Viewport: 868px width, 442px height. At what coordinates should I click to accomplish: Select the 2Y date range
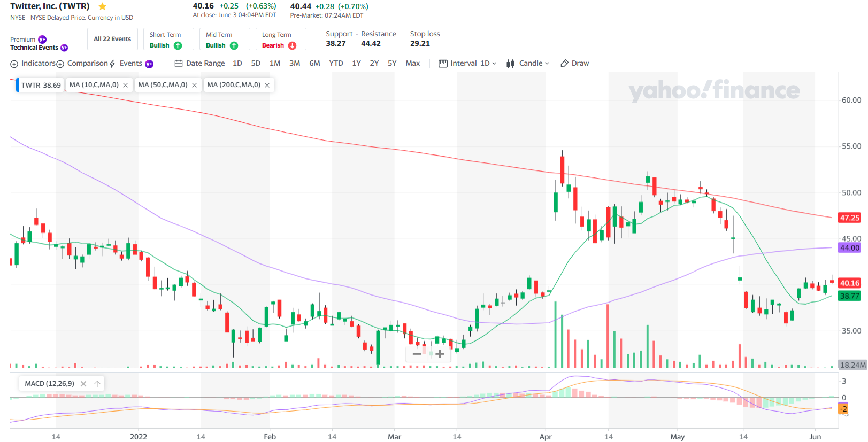click(x=374, y=63)
